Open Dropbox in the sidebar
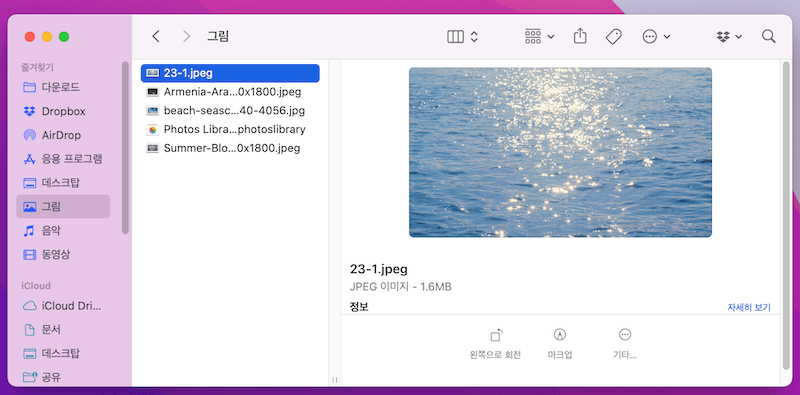 click(x=63, y=111)
